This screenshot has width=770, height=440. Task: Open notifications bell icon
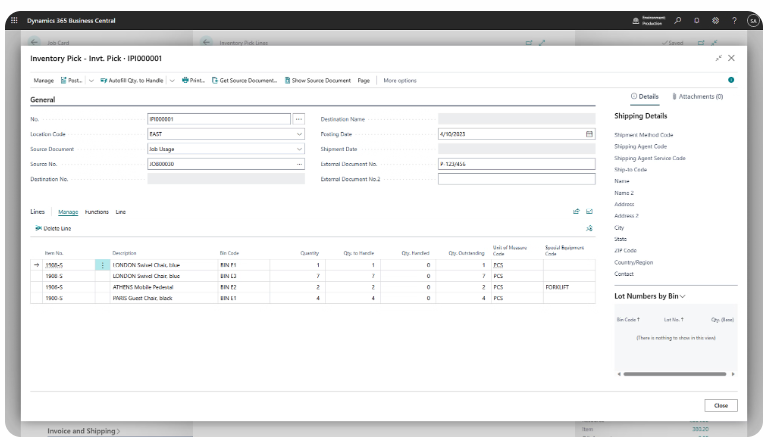point(696,20)
